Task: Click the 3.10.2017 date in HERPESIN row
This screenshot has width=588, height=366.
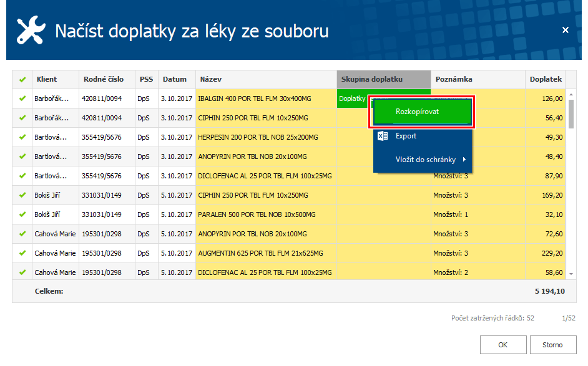Action: [x=177, y=137]
